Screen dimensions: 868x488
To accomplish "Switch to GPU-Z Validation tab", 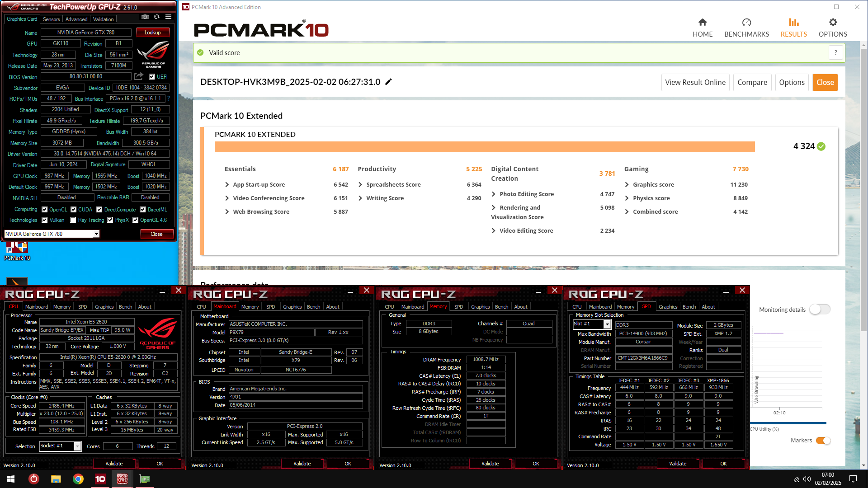I will tap(104, 19).
